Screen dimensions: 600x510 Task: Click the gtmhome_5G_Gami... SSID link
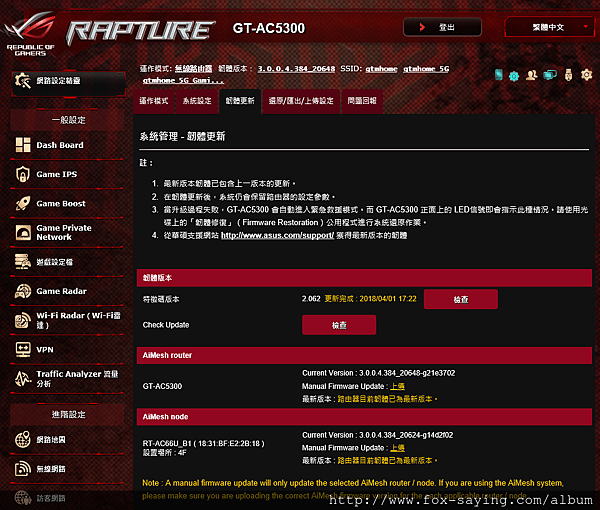pyautogui.click(x=183, y=80)
